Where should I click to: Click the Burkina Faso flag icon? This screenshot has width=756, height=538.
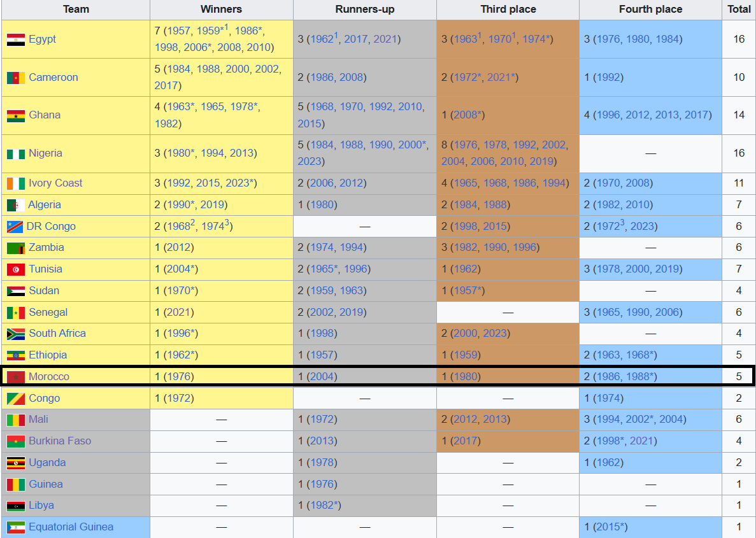point(16,442)
